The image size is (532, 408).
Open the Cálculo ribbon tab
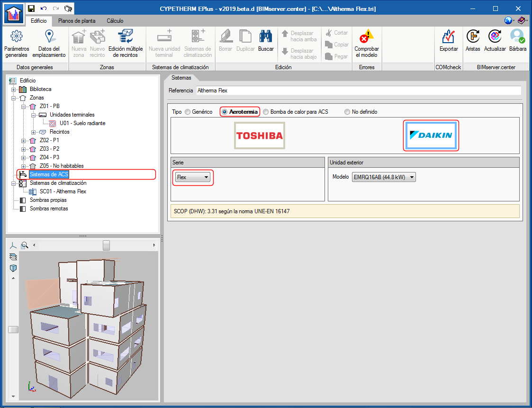coord(115,21)
